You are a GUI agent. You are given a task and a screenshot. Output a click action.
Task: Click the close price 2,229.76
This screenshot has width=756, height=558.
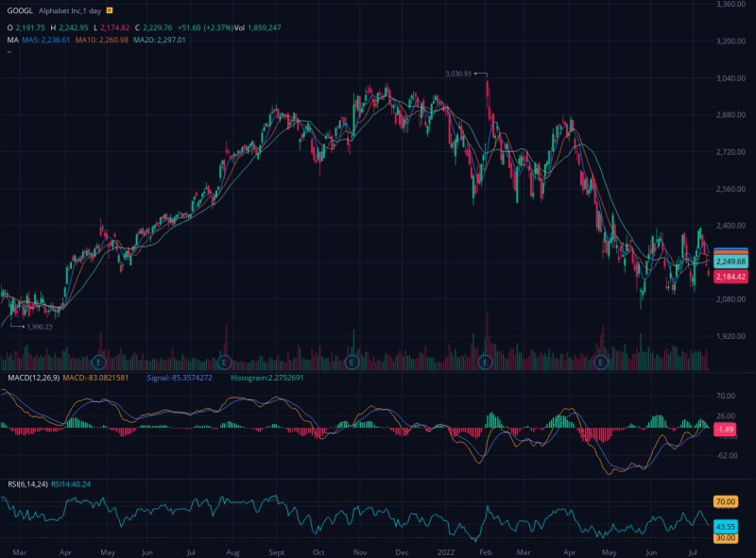pyautogui.click(x=157, y=28)
